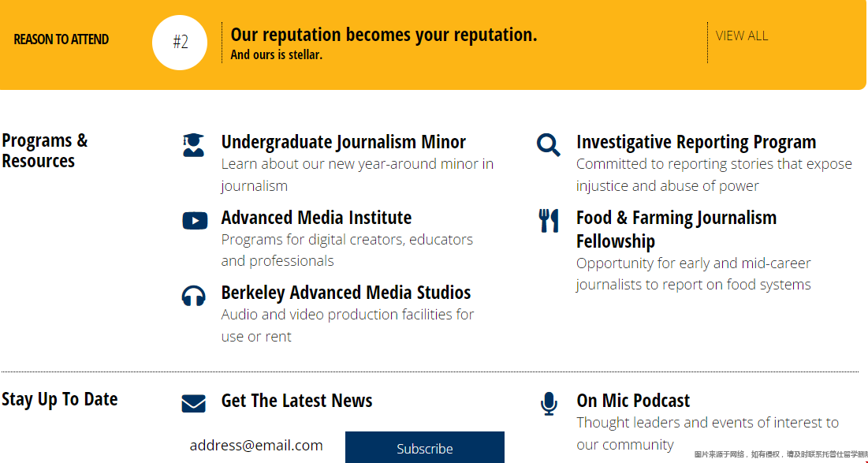Open the Undergraduate Journalism Minor link
The image size is (868, 463).
click(x=343, y=142)
